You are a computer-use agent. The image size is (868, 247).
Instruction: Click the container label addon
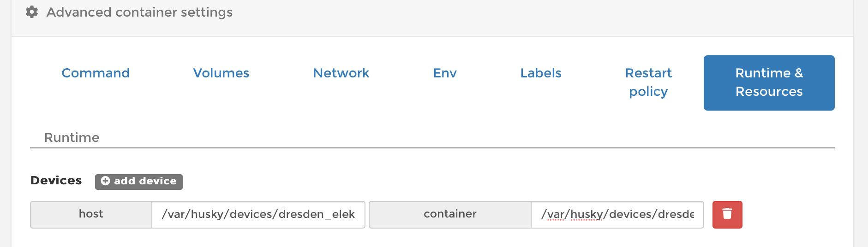[x=450, y=214]
